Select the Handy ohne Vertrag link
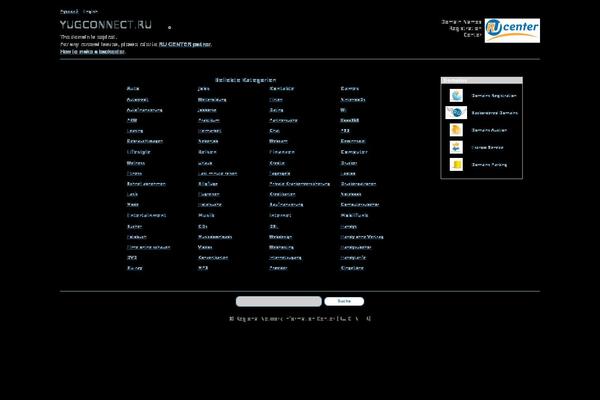 click(x=362, y=236)
